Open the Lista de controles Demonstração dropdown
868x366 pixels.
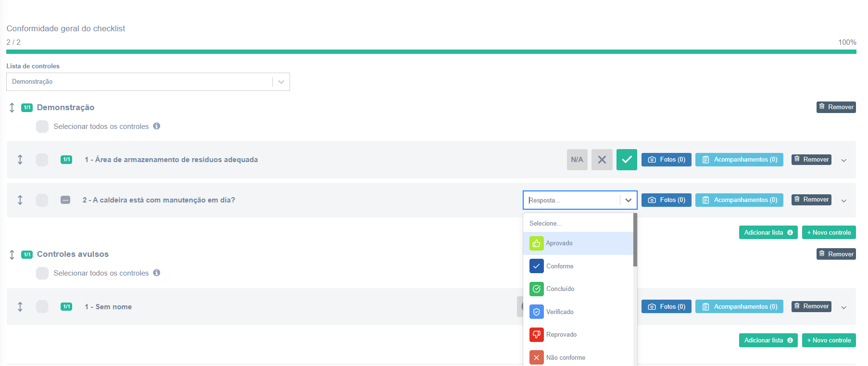point(148,82)
